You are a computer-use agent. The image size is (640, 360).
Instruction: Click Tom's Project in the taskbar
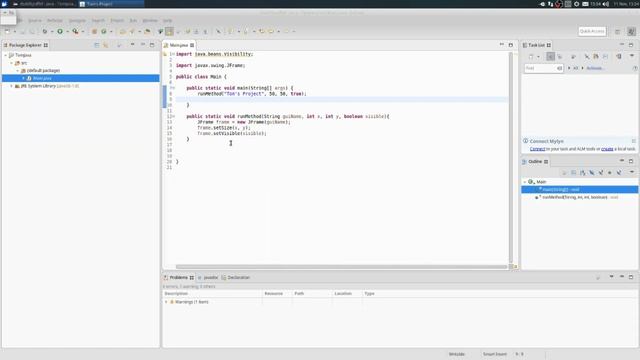coord(111,4)
